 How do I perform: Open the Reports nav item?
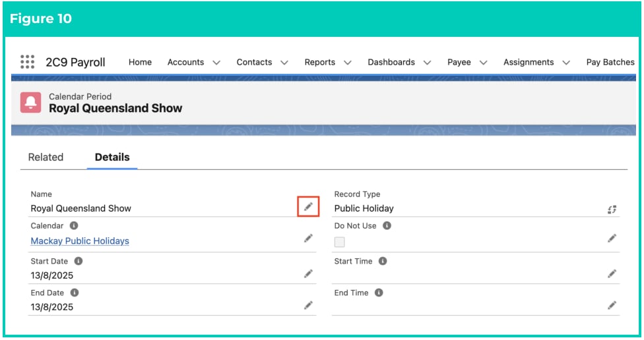[x=320, y=62]
